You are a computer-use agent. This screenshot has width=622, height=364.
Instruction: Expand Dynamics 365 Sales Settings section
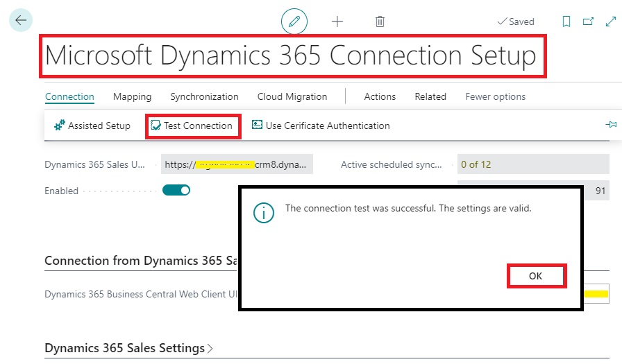click(x=128, y=348)
